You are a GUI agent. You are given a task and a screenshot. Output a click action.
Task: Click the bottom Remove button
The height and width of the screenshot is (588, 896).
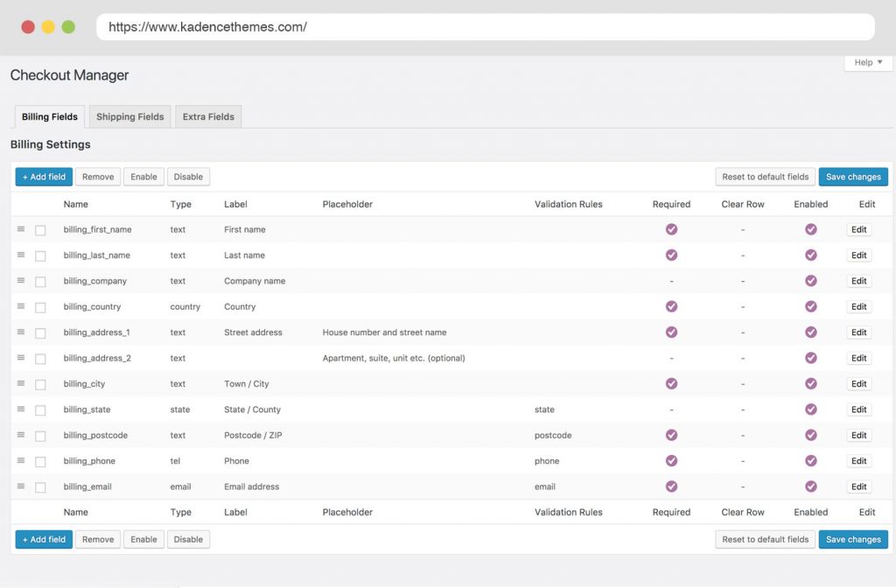point(98,539)
